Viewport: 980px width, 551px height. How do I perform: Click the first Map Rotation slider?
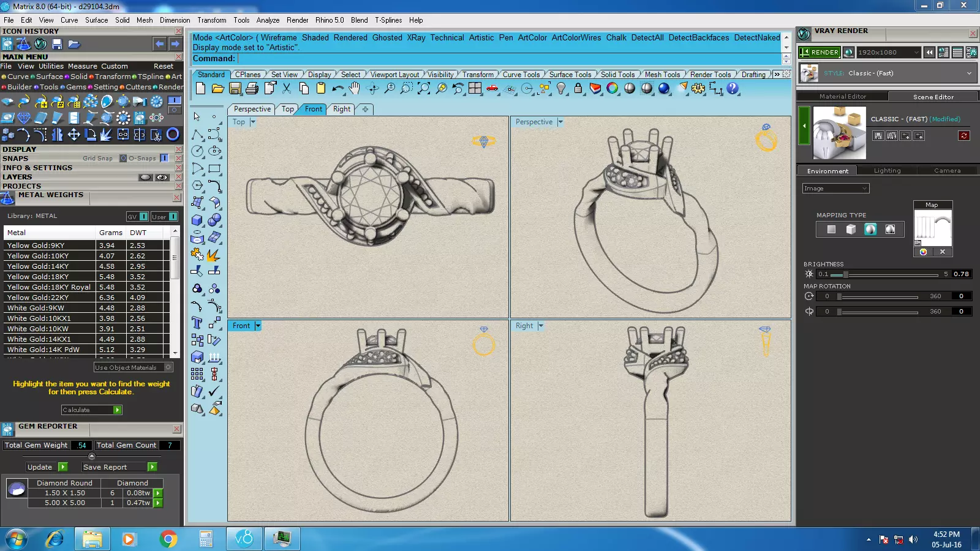[878, 296]
